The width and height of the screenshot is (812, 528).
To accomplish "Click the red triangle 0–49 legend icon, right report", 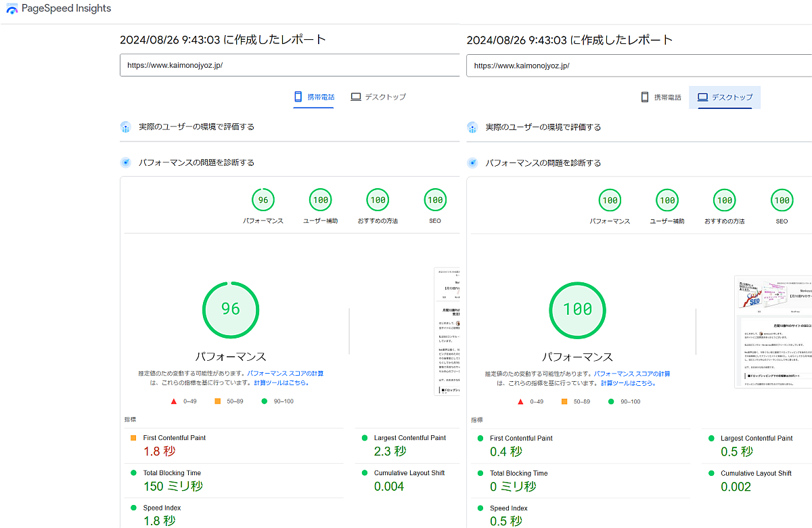I will (x=520, y=401).
